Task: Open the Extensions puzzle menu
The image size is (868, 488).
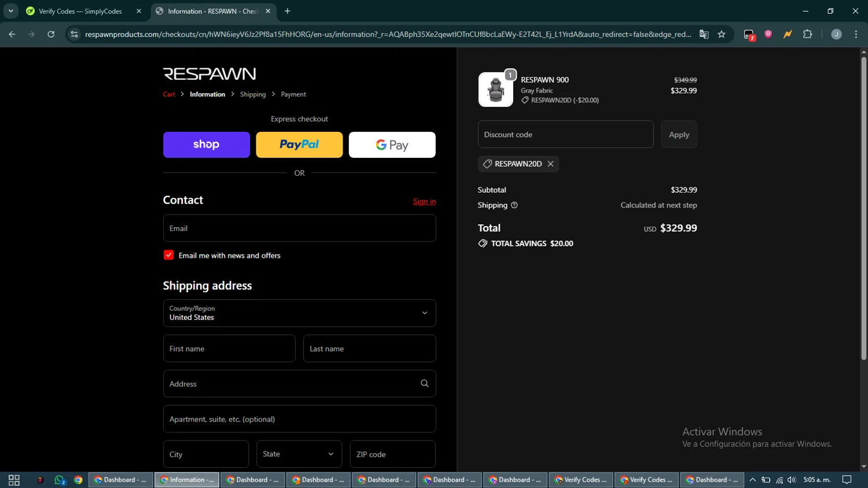Action: tap(808, 34)
